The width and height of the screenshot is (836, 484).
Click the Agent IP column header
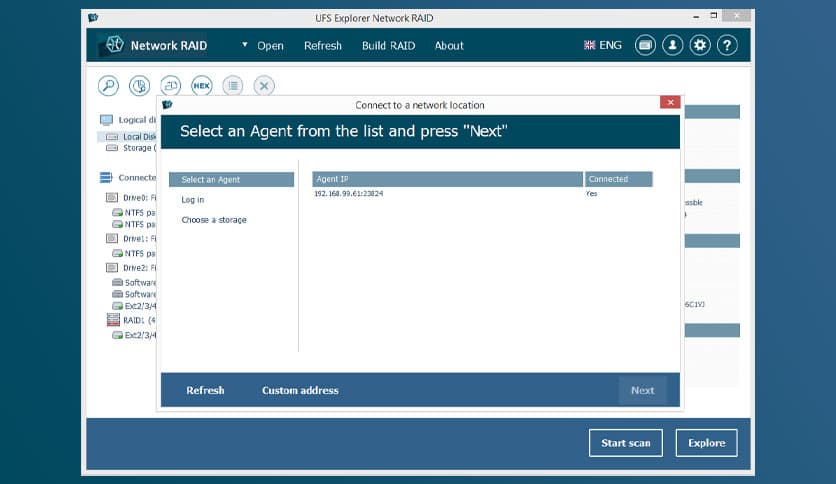coord(447,179)
